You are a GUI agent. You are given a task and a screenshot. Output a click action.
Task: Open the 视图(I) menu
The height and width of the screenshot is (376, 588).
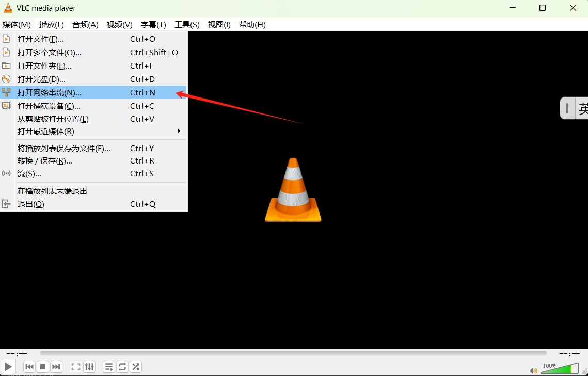coord(219,25)
